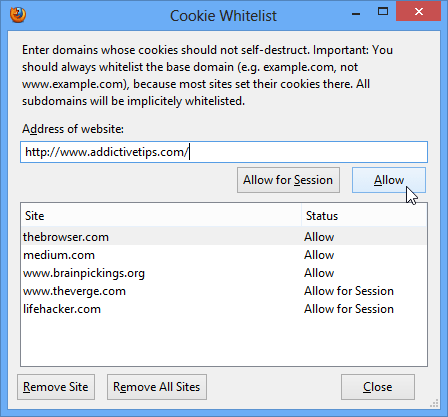The height and width of the screenshot is (417, 448).
Task: Sort list by Status column header
Action: pyautogui.click(x=364, y=216)
